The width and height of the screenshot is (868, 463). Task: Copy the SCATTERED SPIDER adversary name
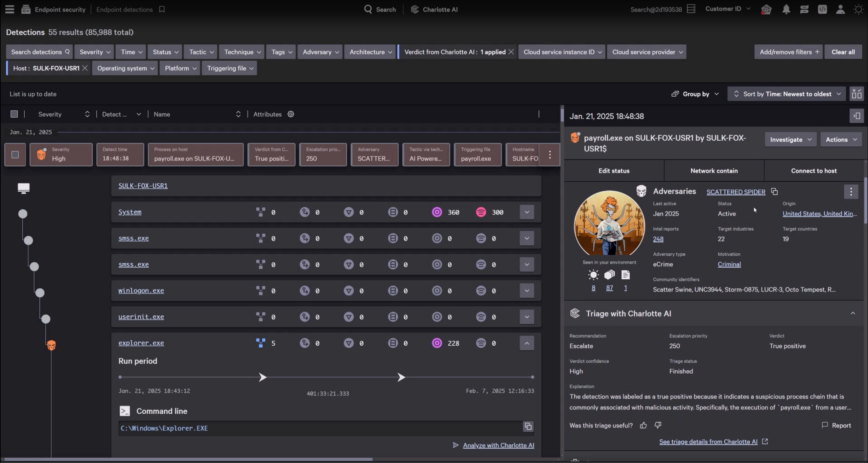[774, 192]
